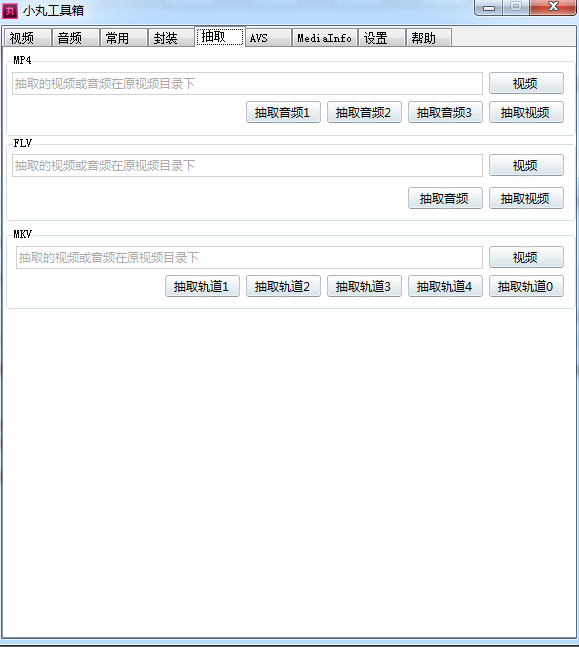This screenshot has width=579, height=647.
Task: Switch to the 视频 tab
Action: point(27,38)
